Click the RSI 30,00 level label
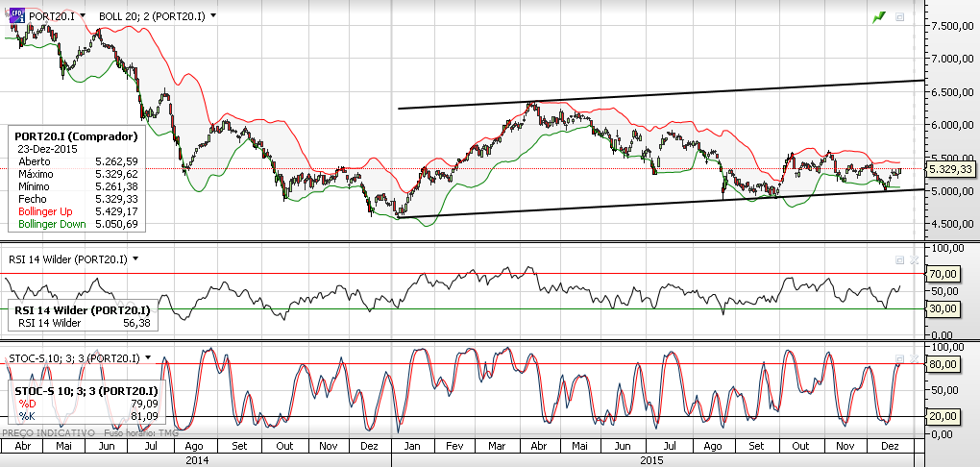Screen dimensions: 980x467 [943, 308]
